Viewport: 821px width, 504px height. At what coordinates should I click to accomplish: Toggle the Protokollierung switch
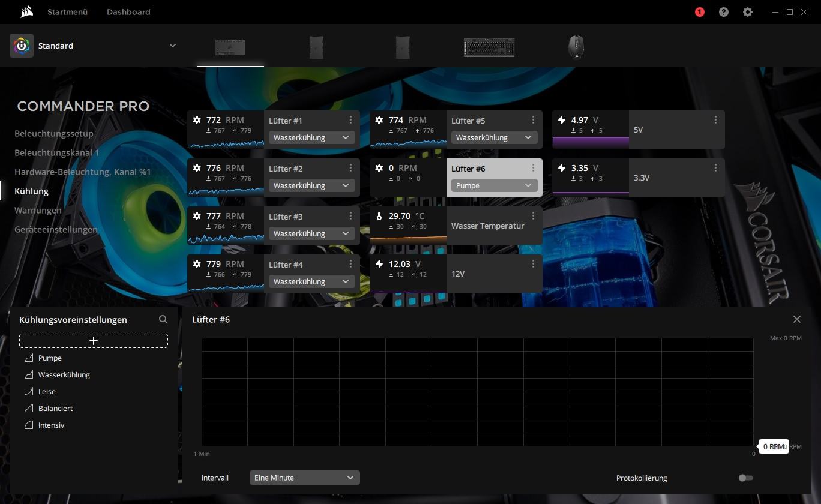[x=745, y=478]
